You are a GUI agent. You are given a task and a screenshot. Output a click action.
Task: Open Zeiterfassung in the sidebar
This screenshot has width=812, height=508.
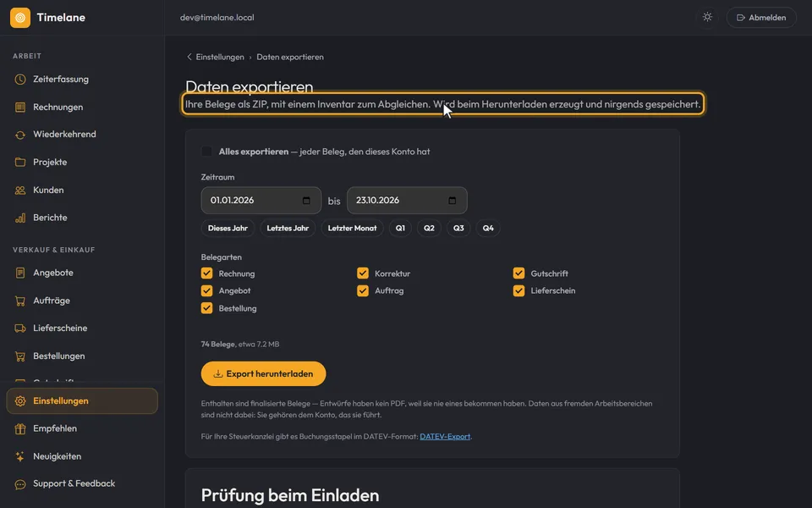pyautogui.click(x=82, y=80)
